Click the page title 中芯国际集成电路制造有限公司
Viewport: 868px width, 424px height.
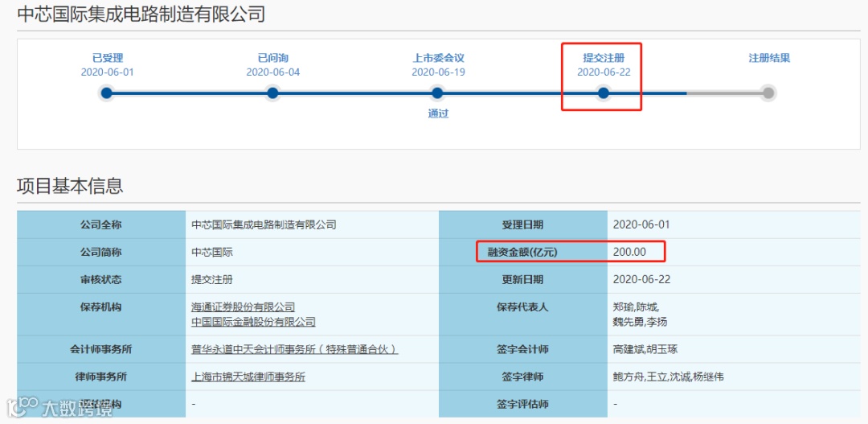(141, 14)
